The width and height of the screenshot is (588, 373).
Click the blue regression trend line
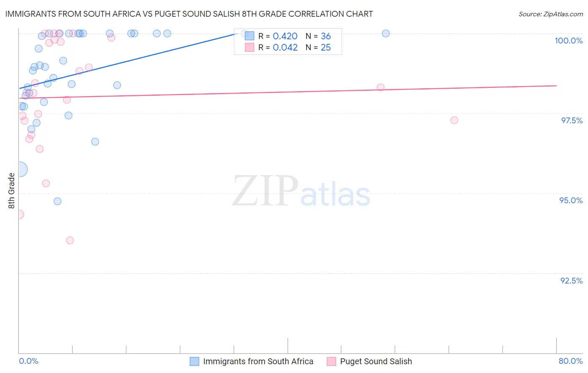(x=129, y=61)
